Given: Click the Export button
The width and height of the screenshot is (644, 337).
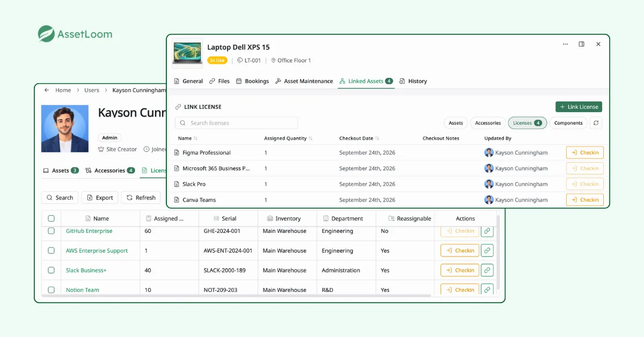Looking at the screenshot, I should tap(100, 197).
